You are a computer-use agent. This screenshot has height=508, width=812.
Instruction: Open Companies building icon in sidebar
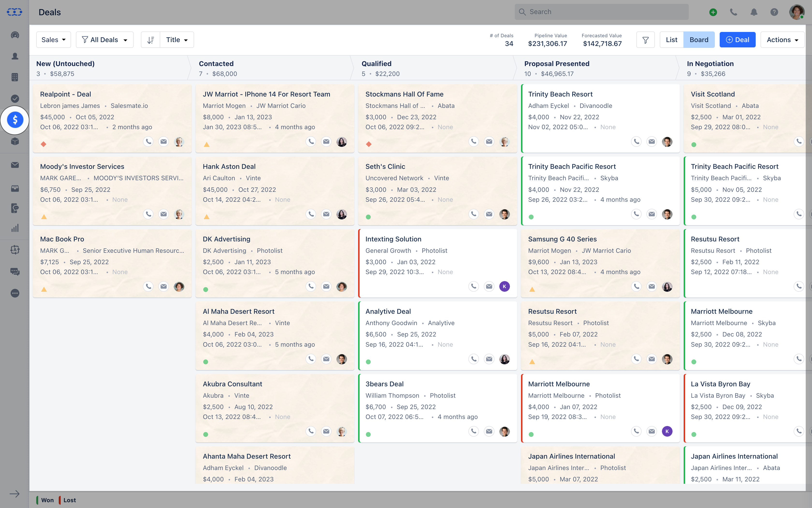[15, 77]
